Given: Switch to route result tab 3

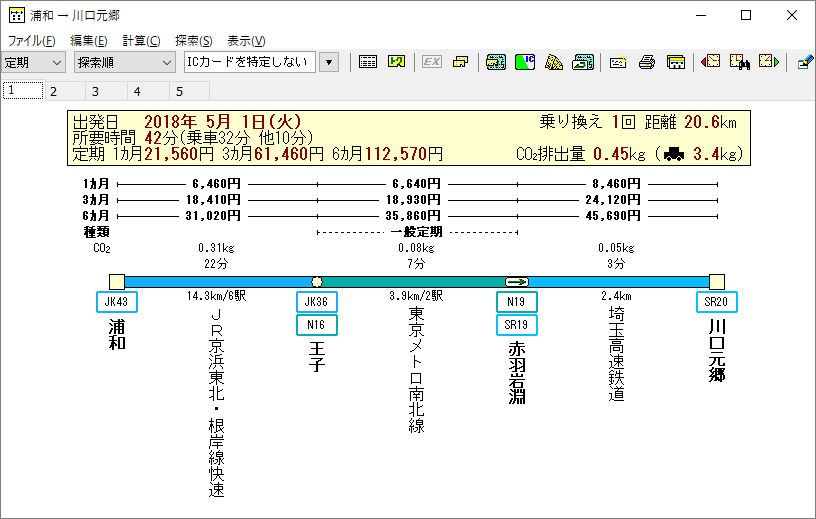Looking at the screenshot, I should [107, 92].
